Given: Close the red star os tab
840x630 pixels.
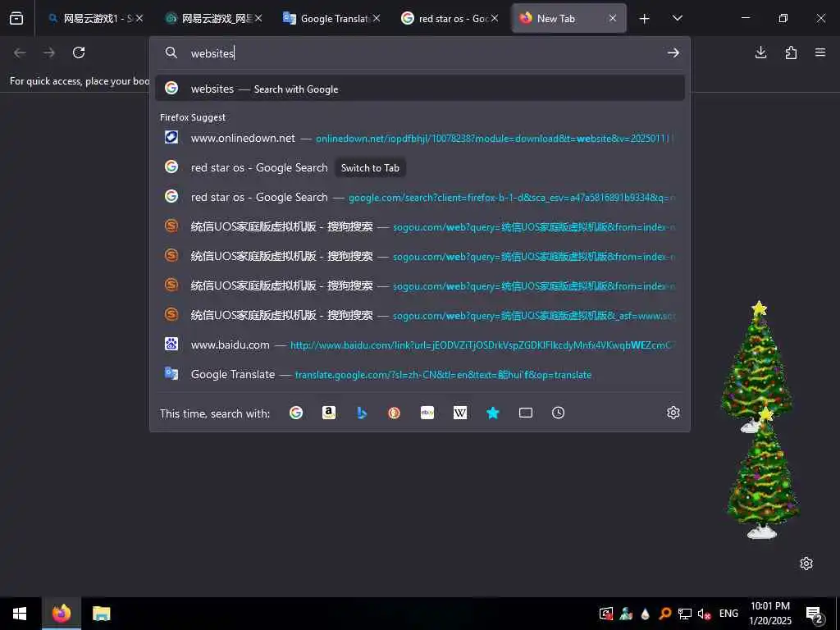Looking at the screenshot, I should 495,18.
